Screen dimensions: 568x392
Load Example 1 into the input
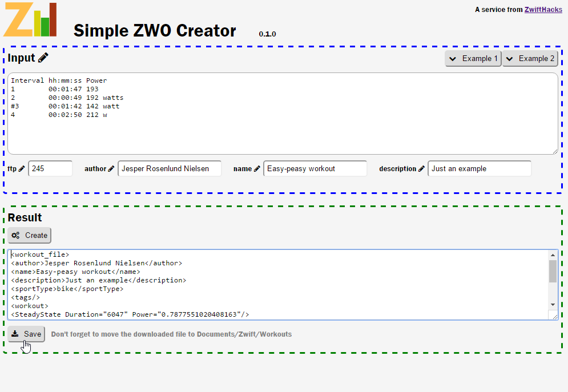(473, 59)
